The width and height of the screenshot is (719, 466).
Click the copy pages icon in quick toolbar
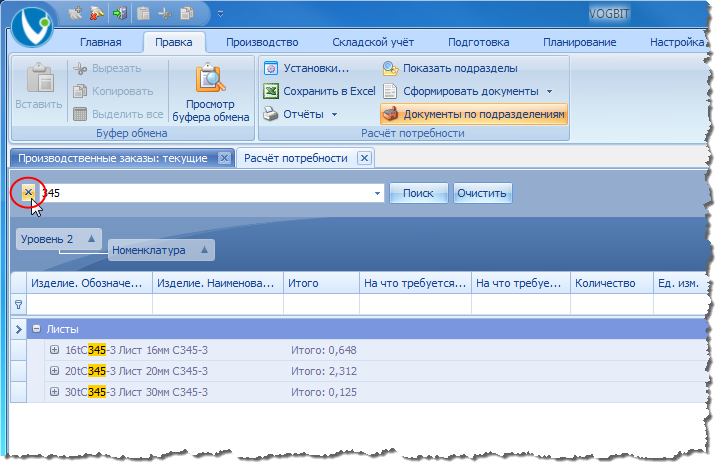[187, 13]
